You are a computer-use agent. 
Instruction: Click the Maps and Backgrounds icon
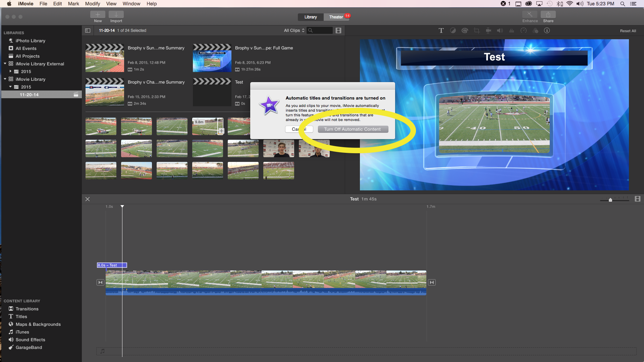[x=11, y=324]
